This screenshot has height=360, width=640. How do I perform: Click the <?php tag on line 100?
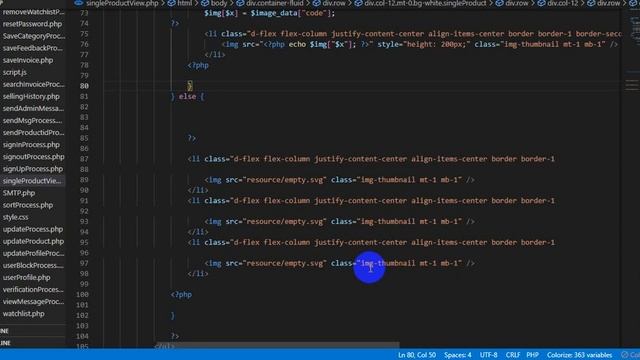tap(181, 295)
